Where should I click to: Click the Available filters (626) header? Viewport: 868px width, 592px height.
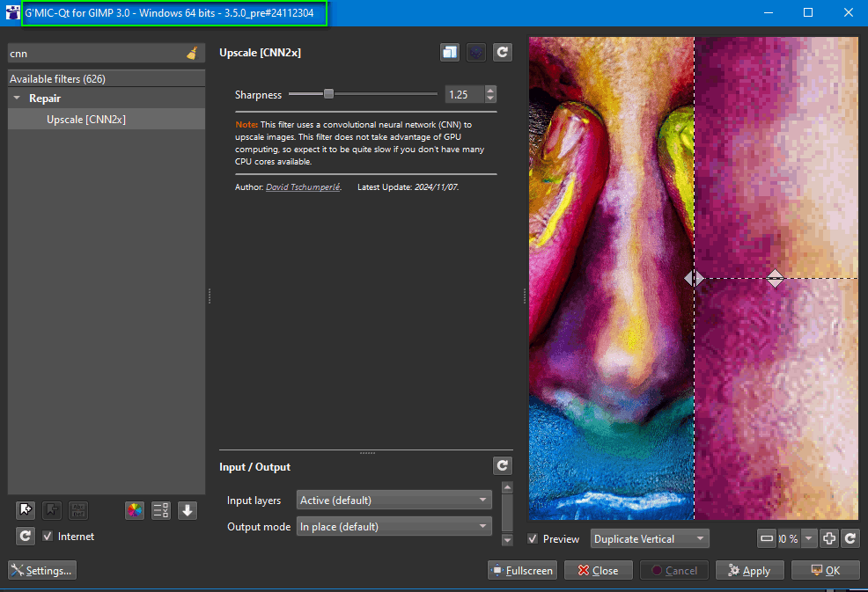point(107,78)
